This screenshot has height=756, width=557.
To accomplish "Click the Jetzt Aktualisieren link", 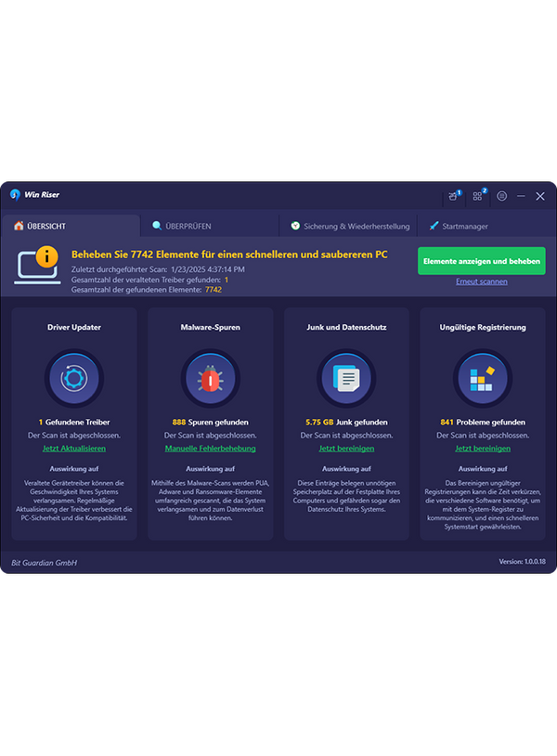I will [74, 449].
